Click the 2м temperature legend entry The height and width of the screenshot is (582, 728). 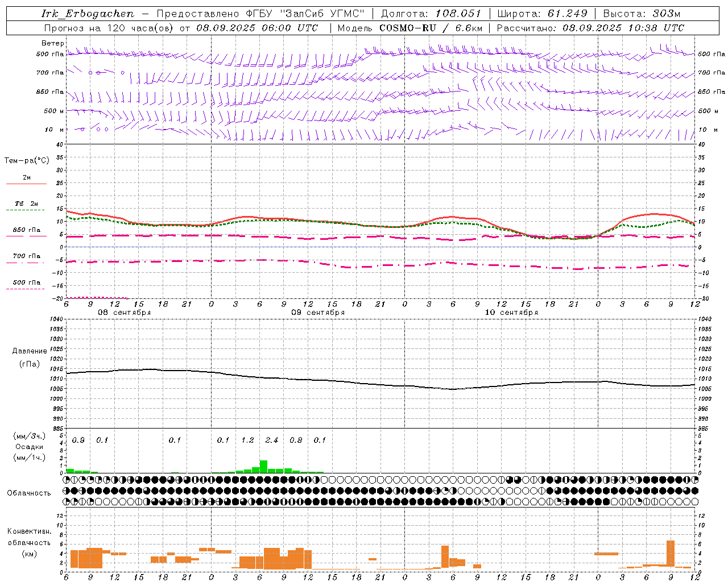click(27, 178)
